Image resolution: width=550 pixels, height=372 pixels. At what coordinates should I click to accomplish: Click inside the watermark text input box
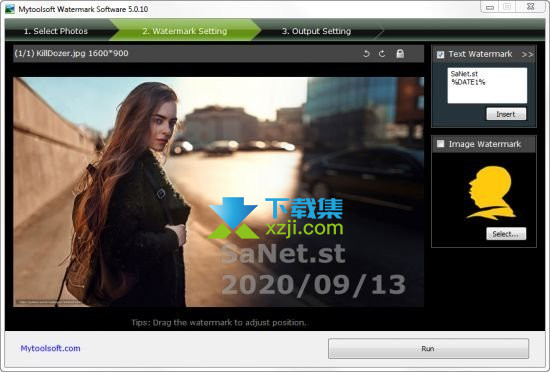[x=487, y=85]
